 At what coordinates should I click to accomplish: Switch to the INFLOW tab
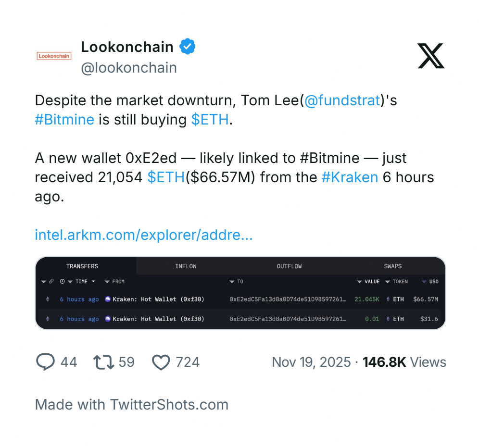[x=186, y=266]
